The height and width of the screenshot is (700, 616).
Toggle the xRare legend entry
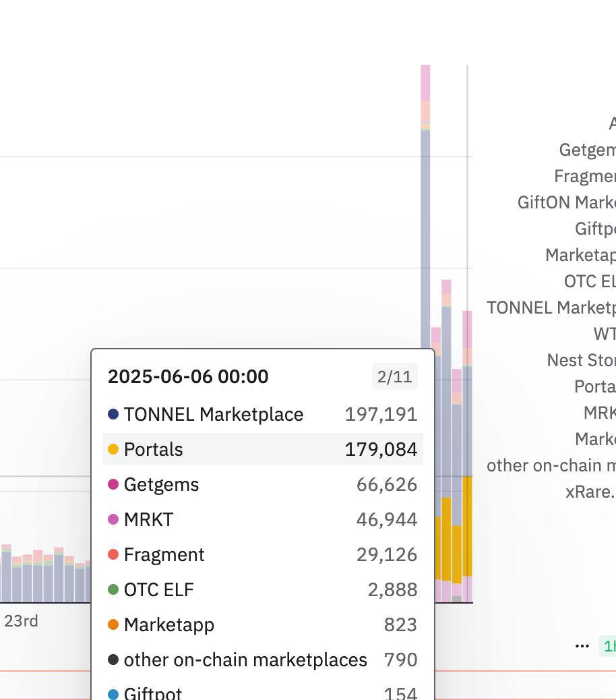(590, 492)
